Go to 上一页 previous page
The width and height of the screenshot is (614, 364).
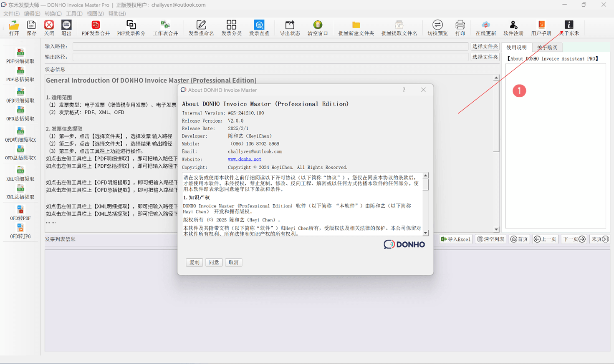545,239
